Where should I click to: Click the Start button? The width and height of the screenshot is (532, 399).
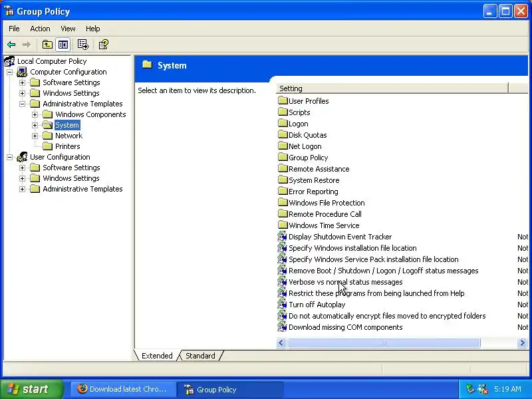coord(31,389)
